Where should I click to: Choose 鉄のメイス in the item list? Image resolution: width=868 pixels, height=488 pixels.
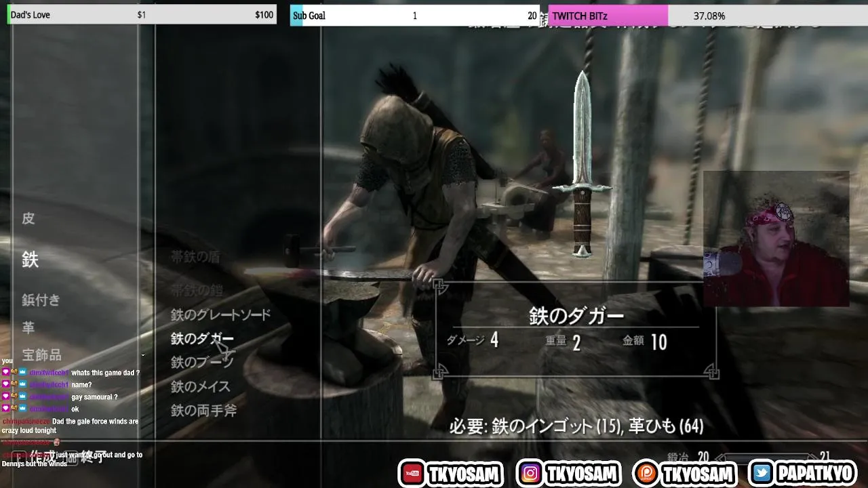pyautogui.click(x=200, y=386)
